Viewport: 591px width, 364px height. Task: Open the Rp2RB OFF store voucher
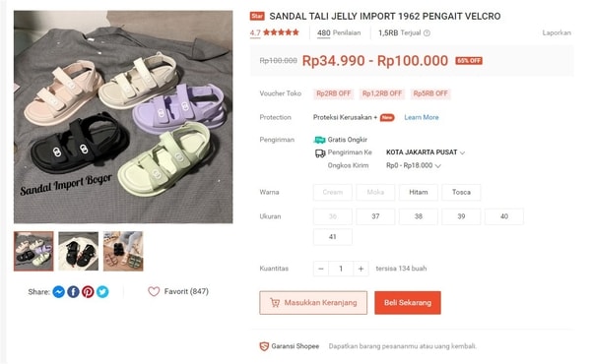[334, 93]
